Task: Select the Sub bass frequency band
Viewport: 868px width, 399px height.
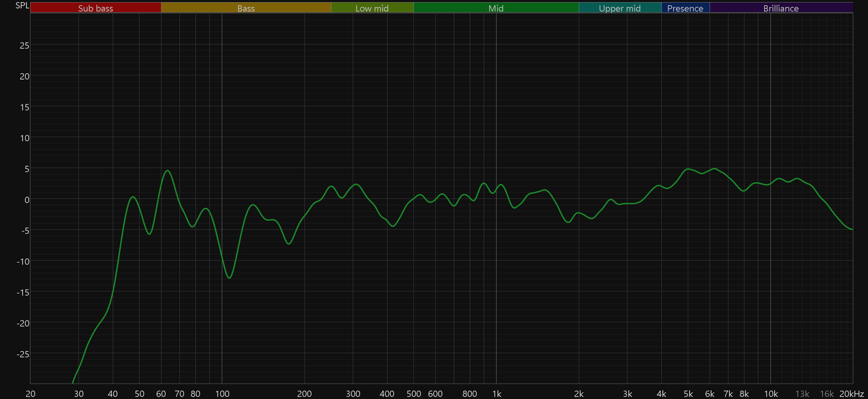Action: click(x=96, y=8)
